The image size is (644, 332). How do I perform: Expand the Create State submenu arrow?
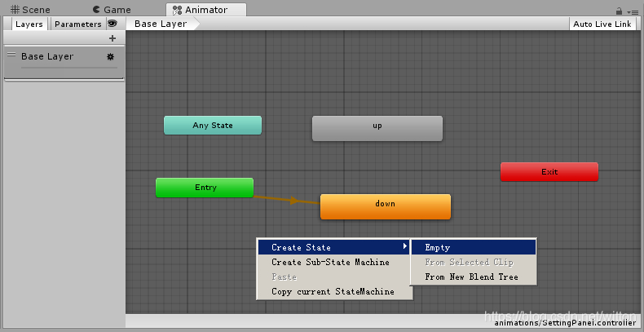click(x=404, y=246)
